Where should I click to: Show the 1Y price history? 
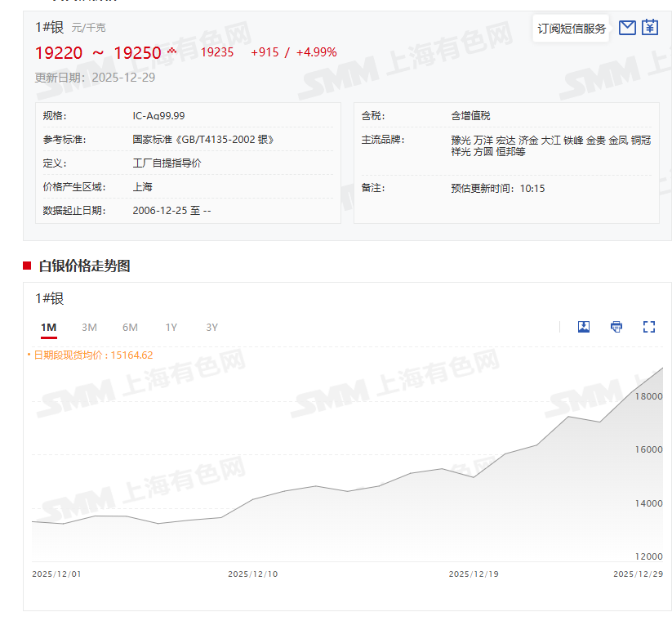coord(171,328)
